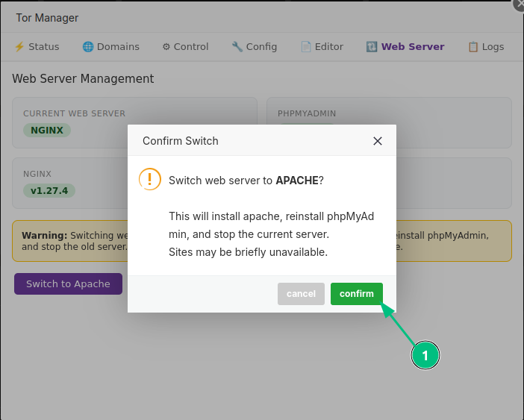Click the CURRENT WEB SERVER label

point(74,113)
